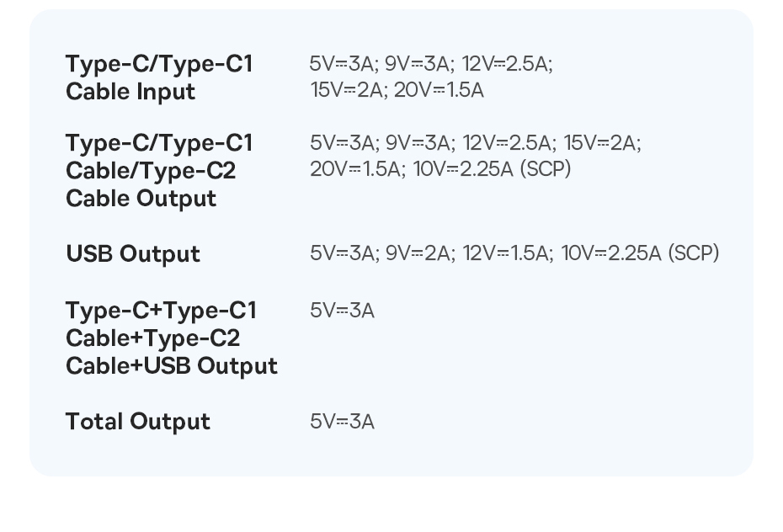Select 9V=2A in the USB Output row

(418, 254)
